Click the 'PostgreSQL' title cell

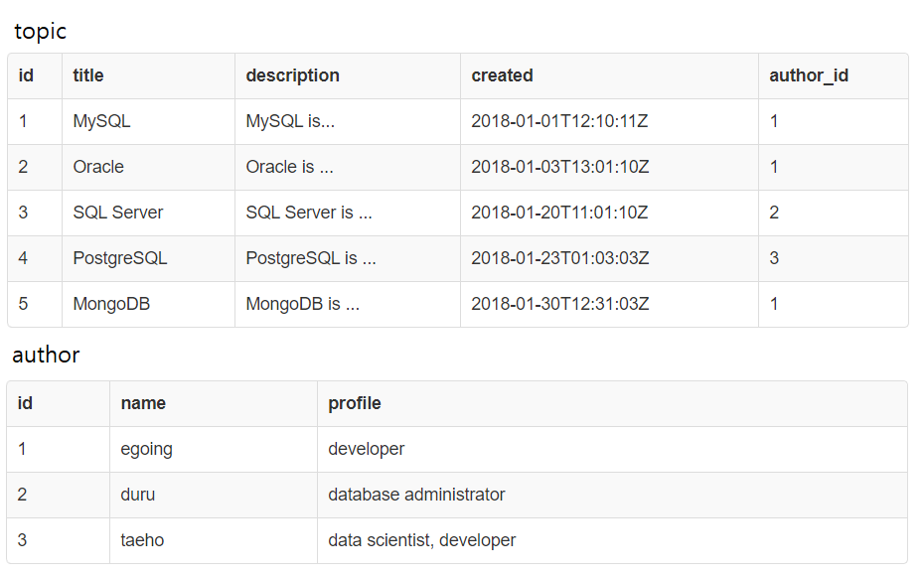pyautogui.click(x=148, y=258)
